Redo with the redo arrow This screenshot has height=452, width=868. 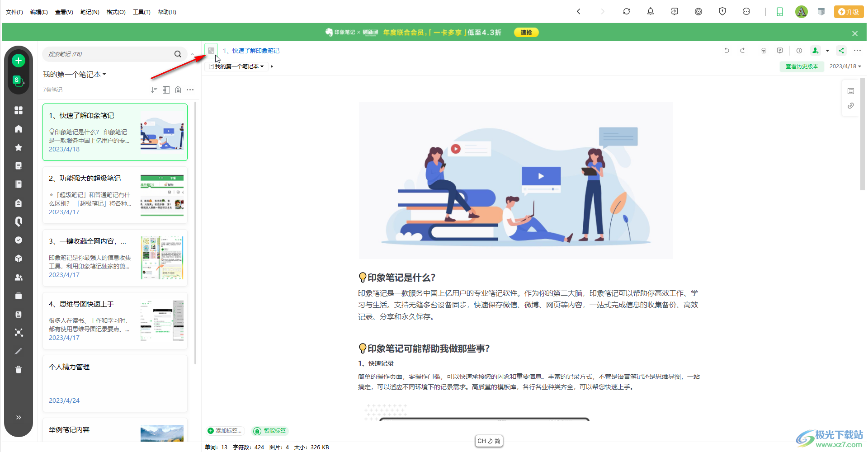[742, 51]
